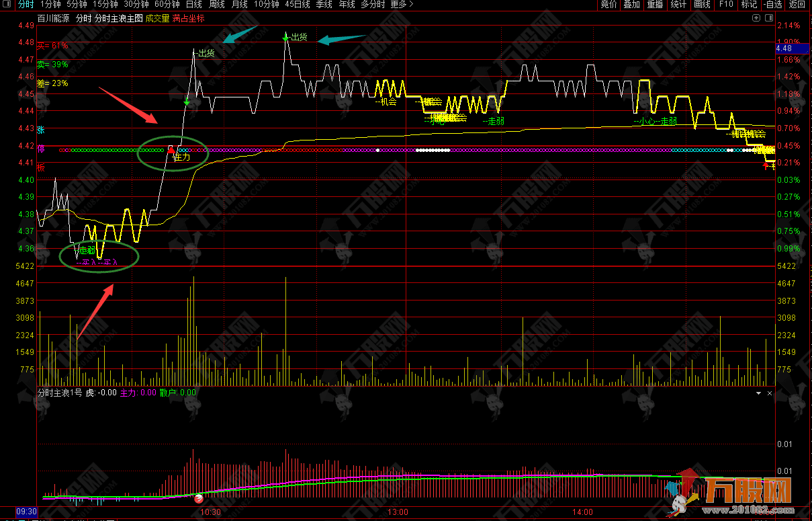The width and height of the screenshot is (812, 521).
Task: Switch to 1分钟 chart period
Action: 50,5
